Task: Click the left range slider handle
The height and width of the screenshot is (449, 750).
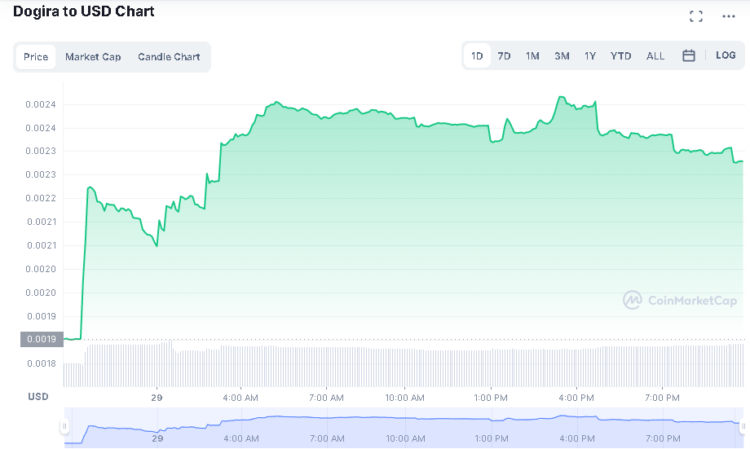Action: coord(65,427)
